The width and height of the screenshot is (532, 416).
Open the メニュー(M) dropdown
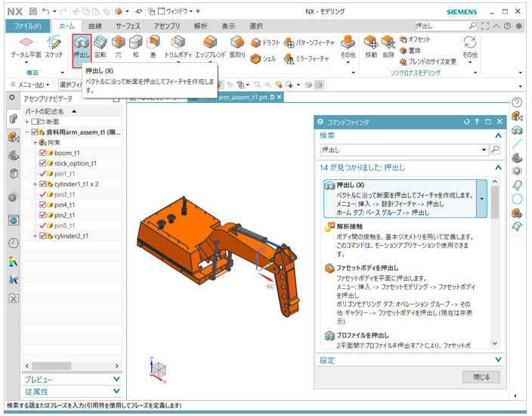click(x=30, y=84)
